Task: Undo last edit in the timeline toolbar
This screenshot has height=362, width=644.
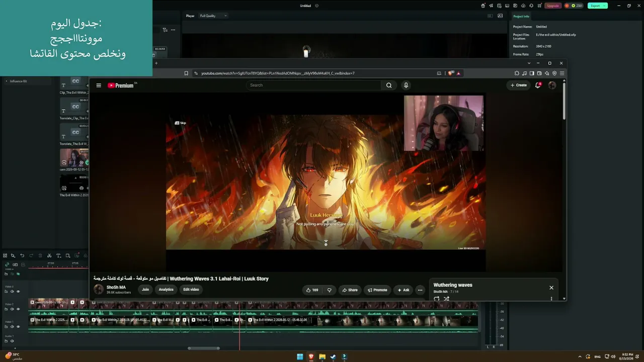Action: tap(22, 256)
